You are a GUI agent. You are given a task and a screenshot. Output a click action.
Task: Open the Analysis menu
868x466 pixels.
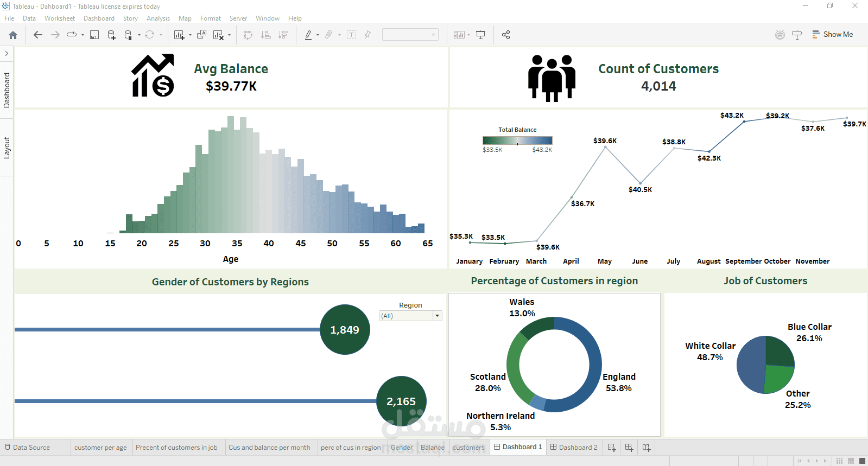pos(158,18)
